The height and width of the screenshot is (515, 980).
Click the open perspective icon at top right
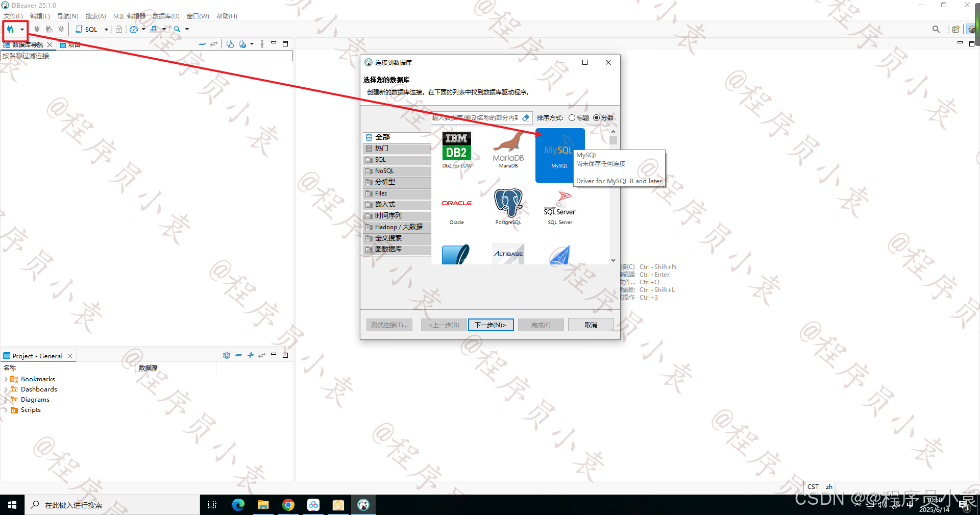pyautogui.click(x=955, y=29)
